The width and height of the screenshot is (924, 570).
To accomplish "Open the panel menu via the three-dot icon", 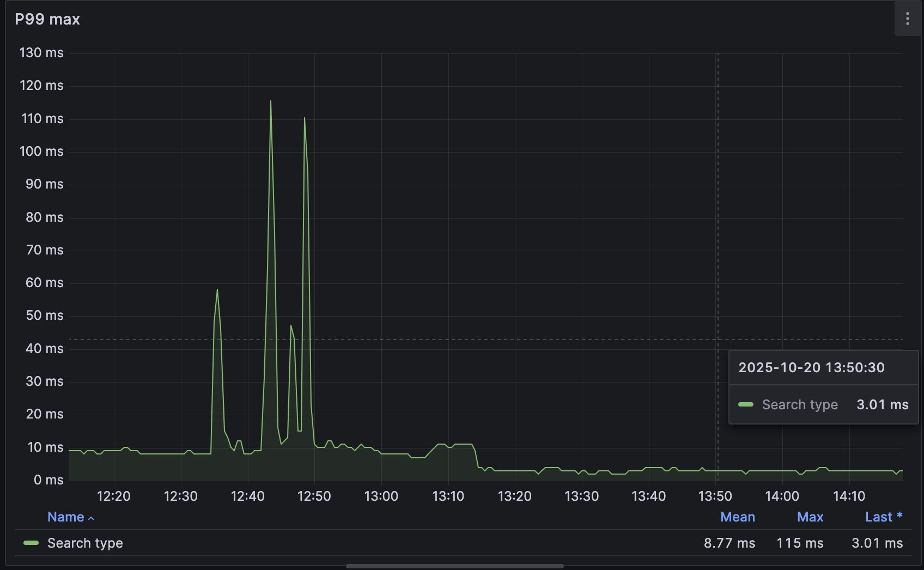I will 908,19.
